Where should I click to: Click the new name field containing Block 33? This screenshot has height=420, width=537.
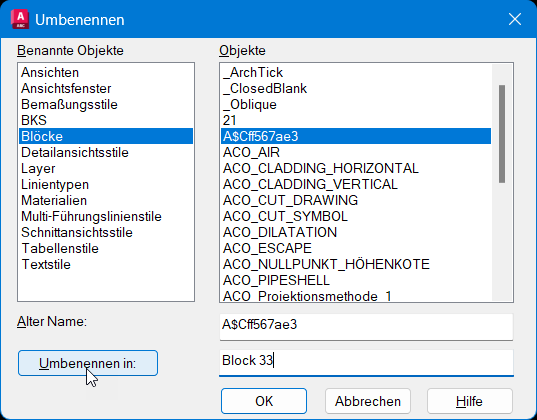coord(366,363)
